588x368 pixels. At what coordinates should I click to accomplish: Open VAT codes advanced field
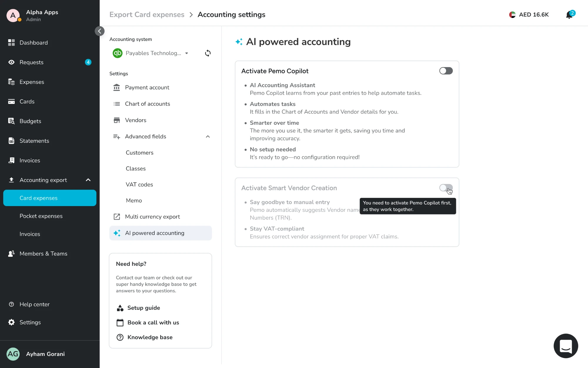tap(139, 185)
